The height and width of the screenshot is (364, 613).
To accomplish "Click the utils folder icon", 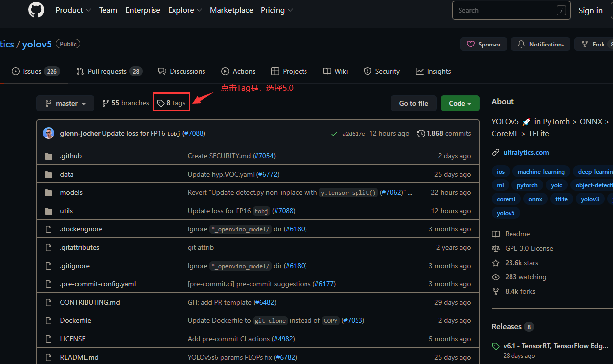I will point(49,211).
